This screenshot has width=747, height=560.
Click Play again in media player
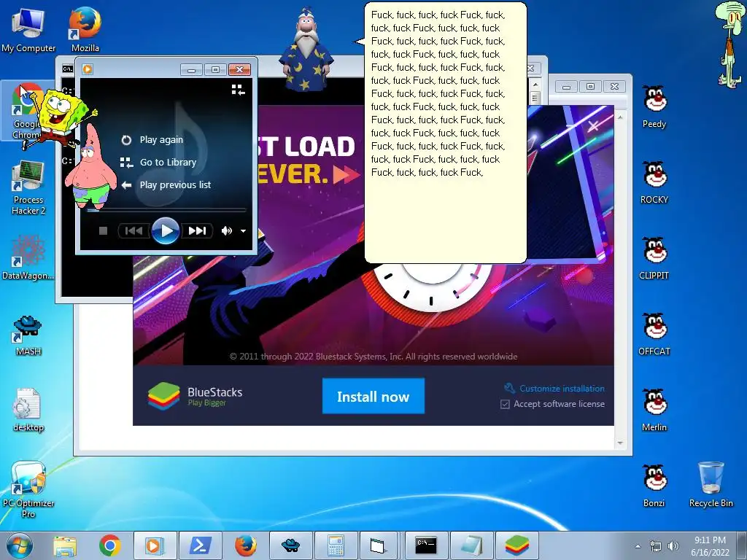coord(152,139)
